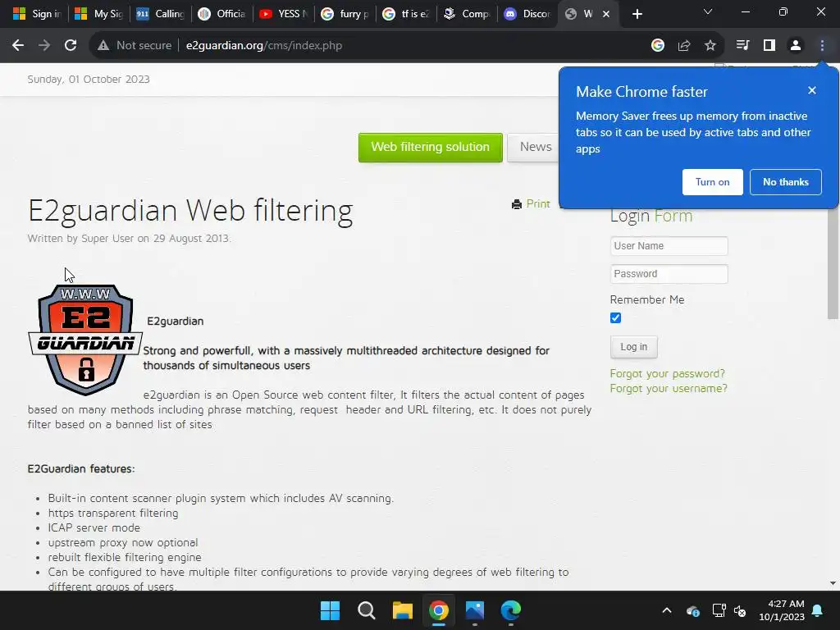Click the Chrome taskbar icon
Screen dimensions: 840x630
pyautogui.click(x=438, y=610)
